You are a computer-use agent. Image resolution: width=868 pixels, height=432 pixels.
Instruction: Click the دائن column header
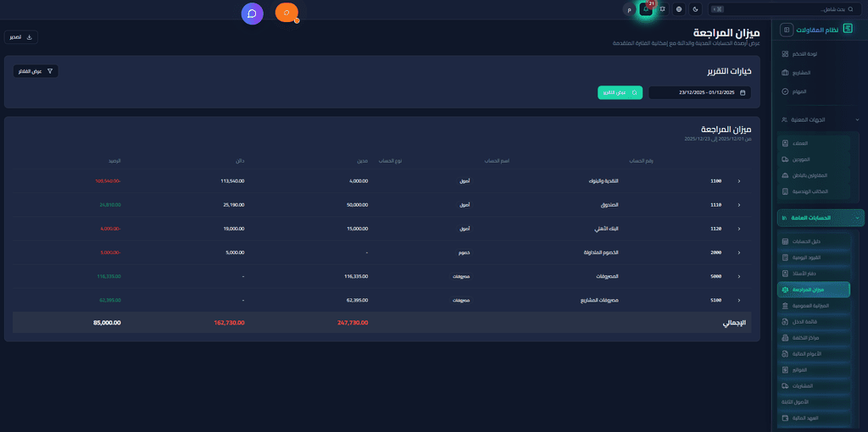pyautogui.click(x=240, y=160)
